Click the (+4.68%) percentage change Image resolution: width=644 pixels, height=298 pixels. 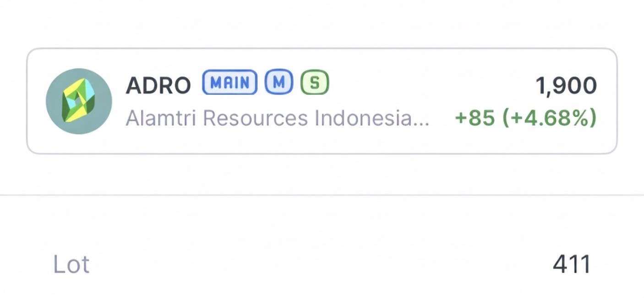[x=550, y=119]
